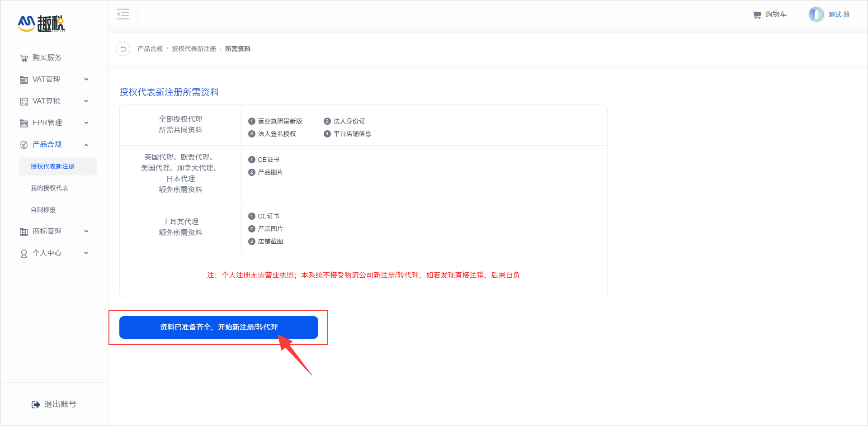Expand the EPR管理 dropdown arrow
The height and width of the screenshot is (426, 868).
tap(86, 123)
